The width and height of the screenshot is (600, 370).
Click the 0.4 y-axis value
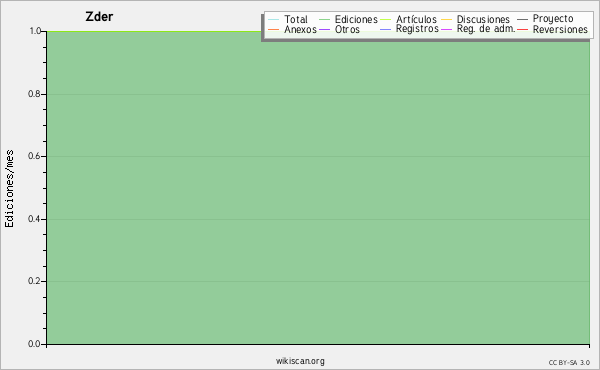[35, 219]
